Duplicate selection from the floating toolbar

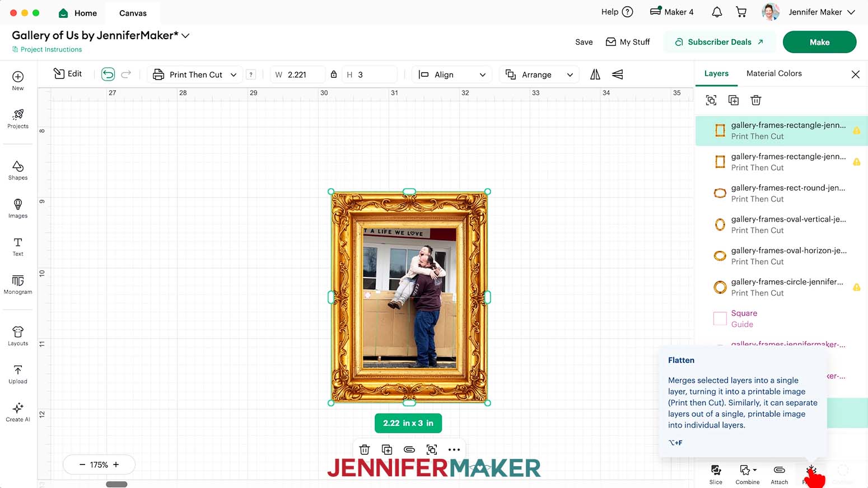pos(387,449)
